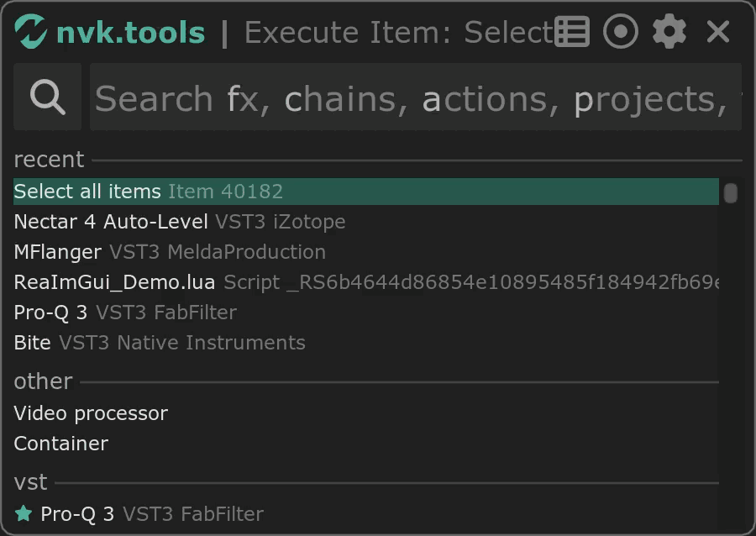Collapse the "vst" section header

click(x=30, y=482)
